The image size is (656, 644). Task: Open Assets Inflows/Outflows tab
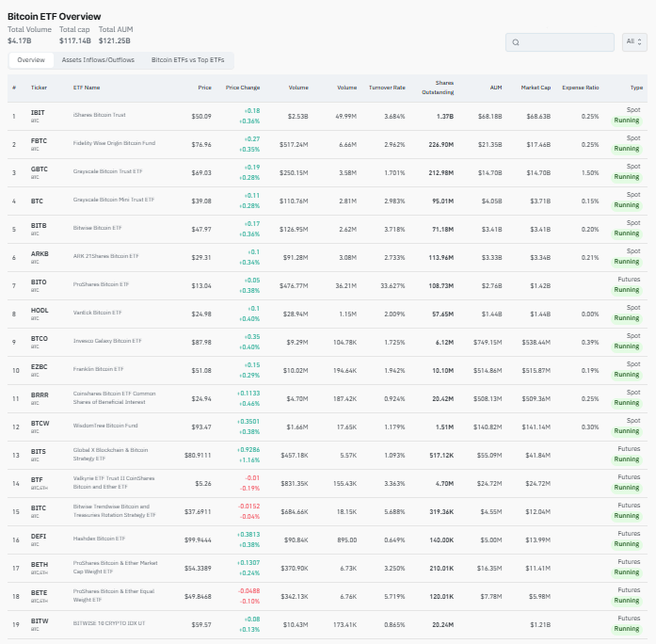coord(98,60)
